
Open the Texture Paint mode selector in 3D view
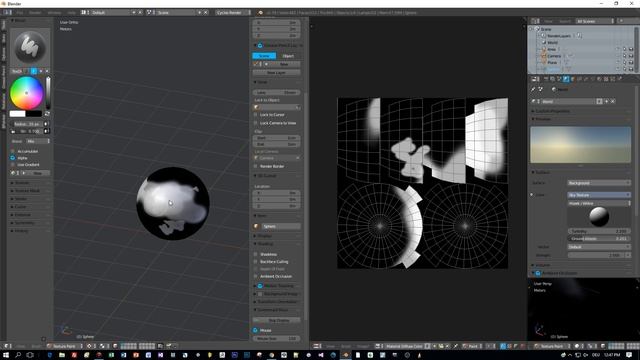click(x=64, y=346)
